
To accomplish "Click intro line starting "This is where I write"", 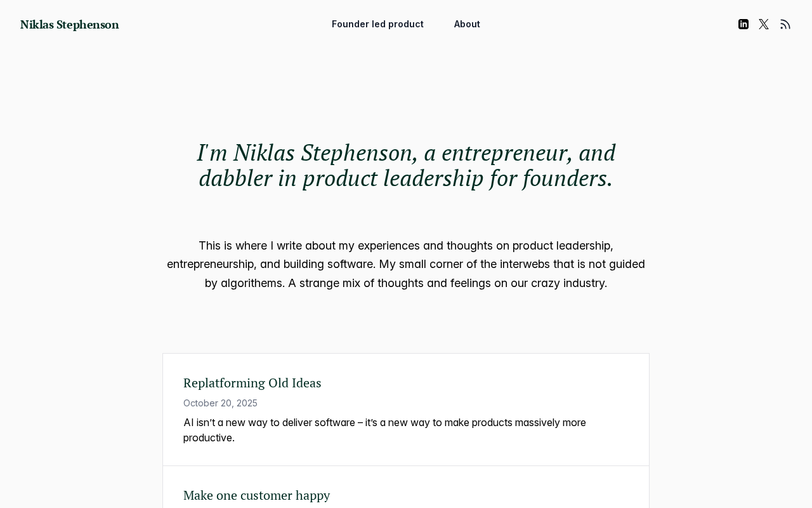I will point(406,246).
